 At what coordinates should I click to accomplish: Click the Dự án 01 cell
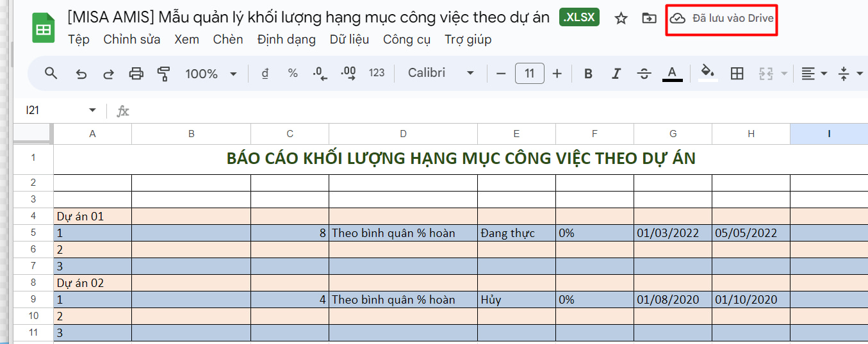[x=93, y=216]
